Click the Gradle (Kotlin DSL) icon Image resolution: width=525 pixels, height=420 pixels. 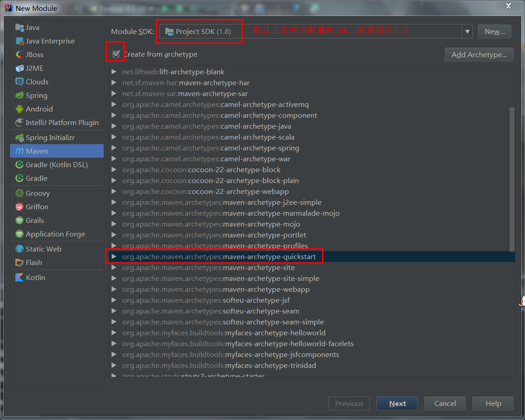tap(19, 165)
